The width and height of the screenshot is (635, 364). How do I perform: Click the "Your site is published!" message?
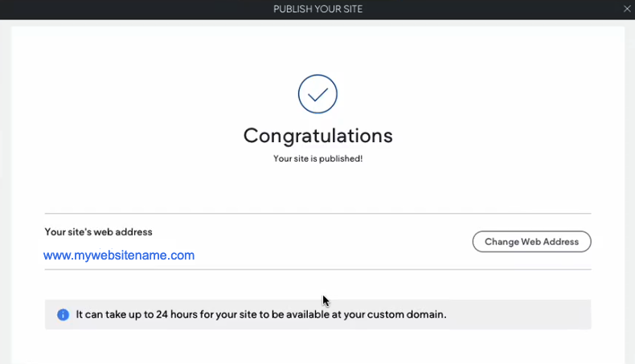click(318, 159)
